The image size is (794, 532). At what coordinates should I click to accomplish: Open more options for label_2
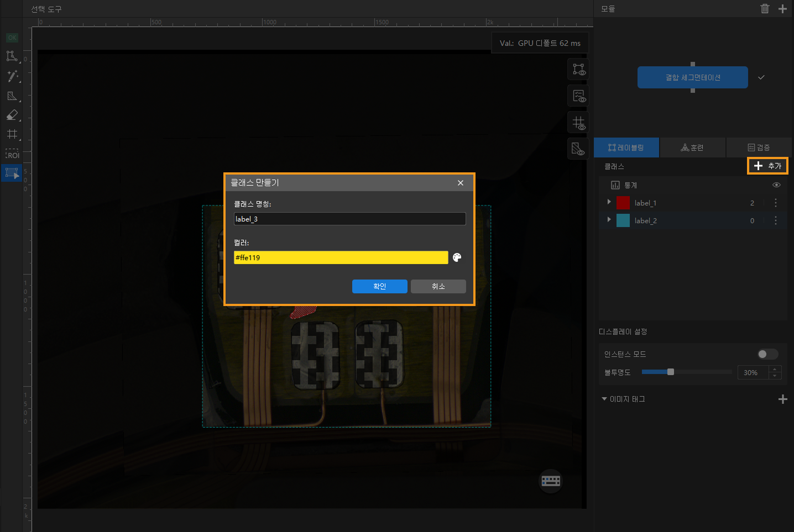click(x=776, y=220)
